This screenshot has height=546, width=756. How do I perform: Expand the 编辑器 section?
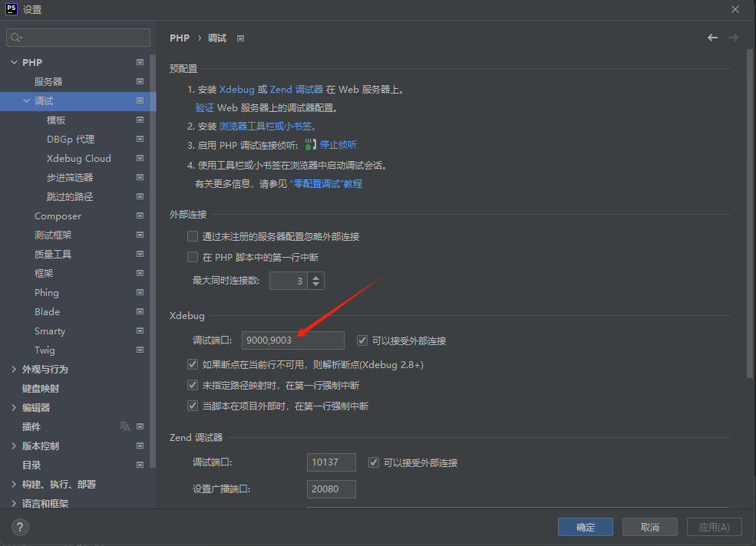pos(14,407)
